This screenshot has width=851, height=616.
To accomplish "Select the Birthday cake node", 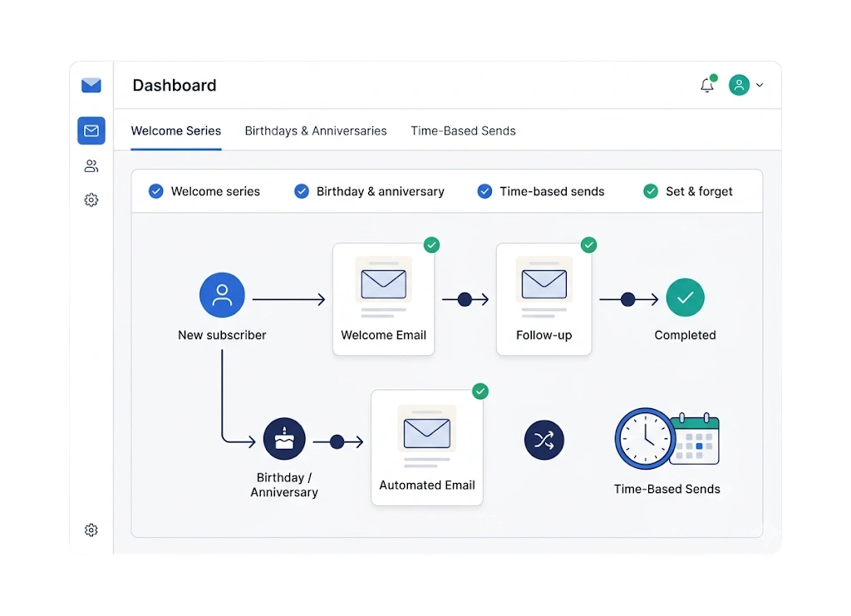I will (x=284, y=439).
